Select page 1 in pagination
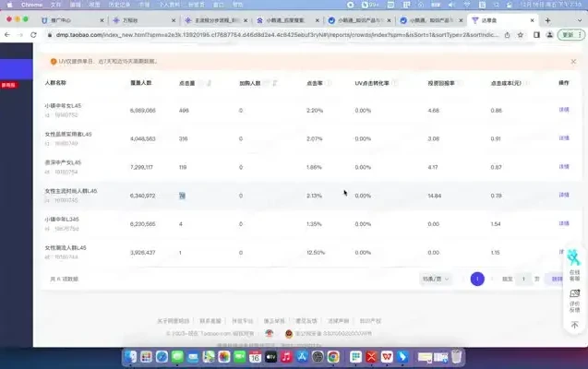Viewport: 588px width, 369px height. tap(477, 278)
